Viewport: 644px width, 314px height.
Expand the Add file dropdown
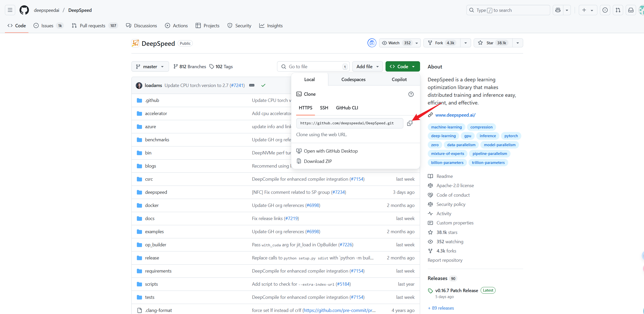pos(367,67)
